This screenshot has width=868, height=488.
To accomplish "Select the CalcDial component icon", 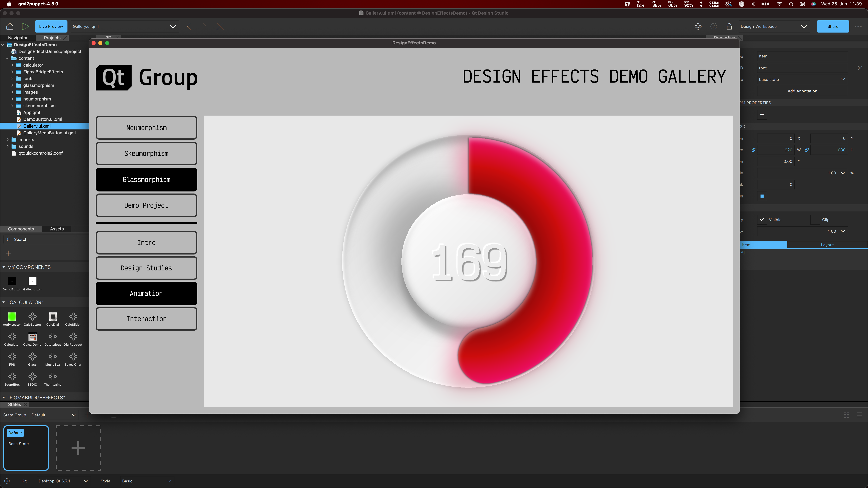I will click(x=53, y=317).
